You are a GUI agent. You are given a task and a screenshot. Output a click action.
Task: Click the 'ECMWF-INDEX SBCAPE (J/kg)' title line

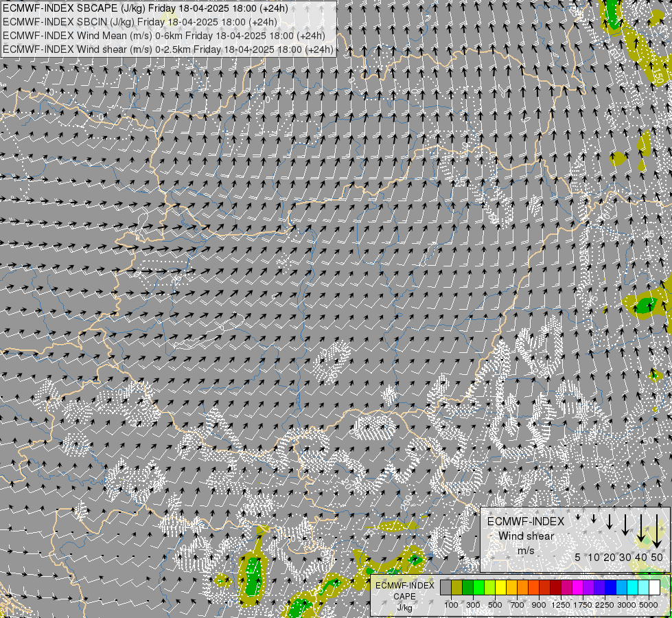click(146, 8)
